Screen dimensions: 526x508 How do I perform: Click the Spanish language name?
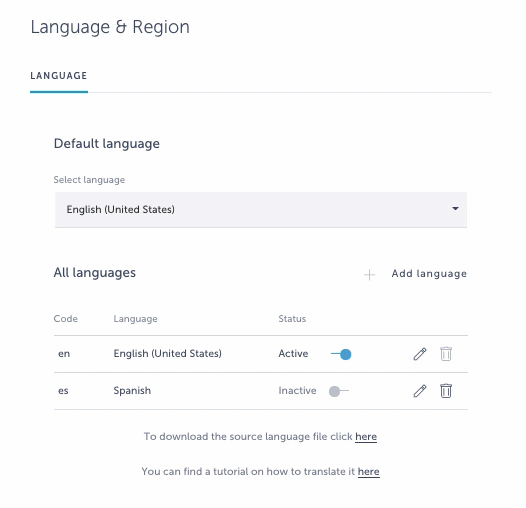coord(132,391)
